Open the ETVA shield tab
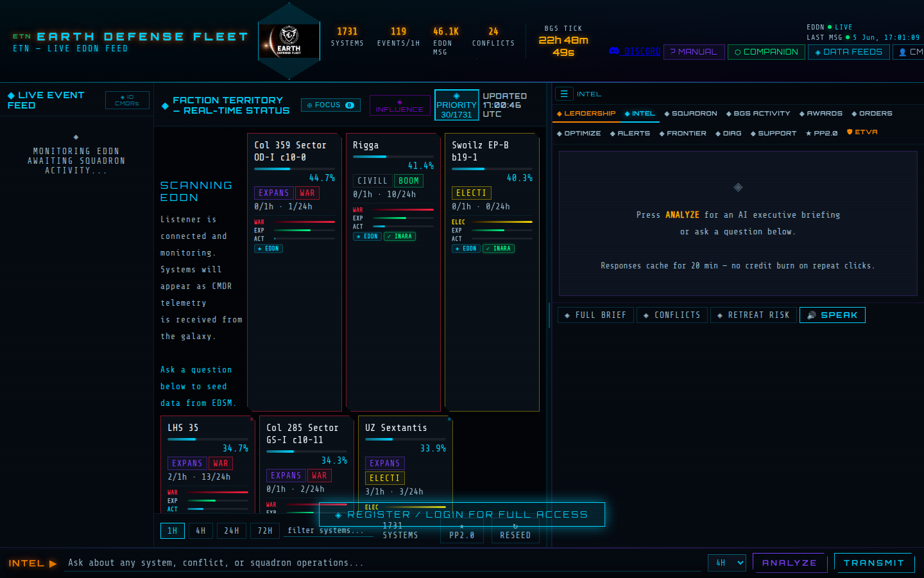 (862, 132)
